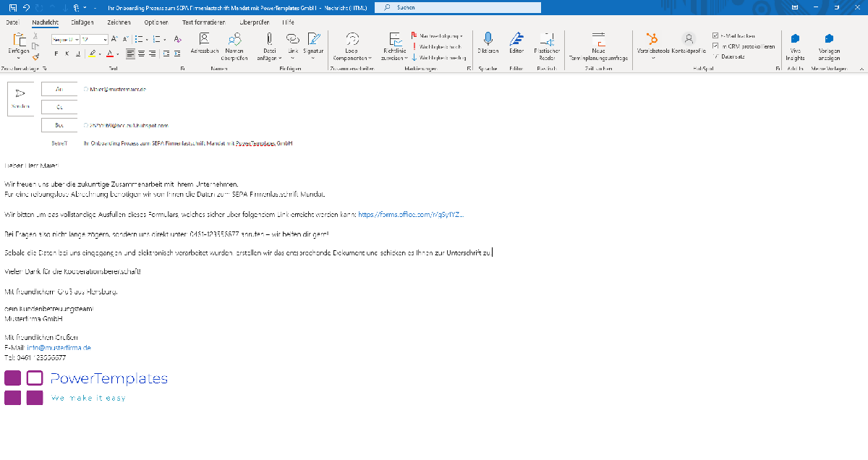Open the Text formatieren tab
Image resolution: width=868 pixels, height=460 pixels.
coord(203,22)
